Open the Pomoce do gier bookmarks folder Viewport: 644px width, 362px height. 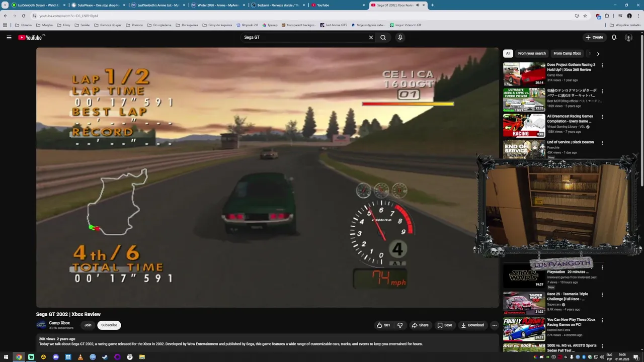point(108,25)
